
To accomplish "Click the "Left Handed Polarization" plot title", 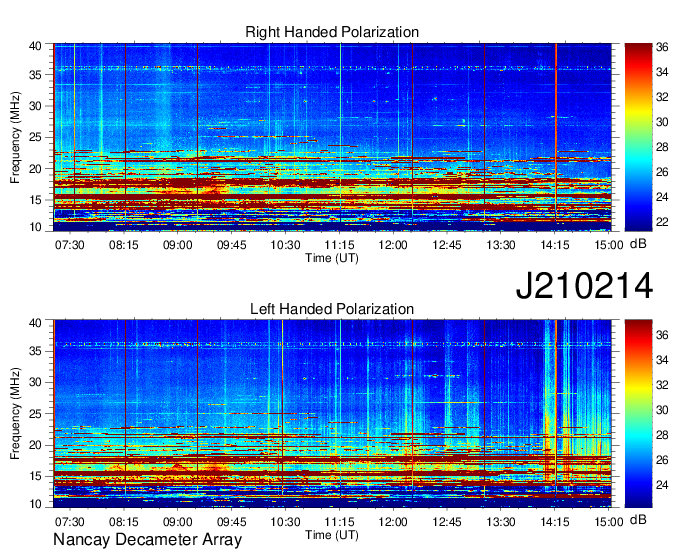I will pos(332,309).
